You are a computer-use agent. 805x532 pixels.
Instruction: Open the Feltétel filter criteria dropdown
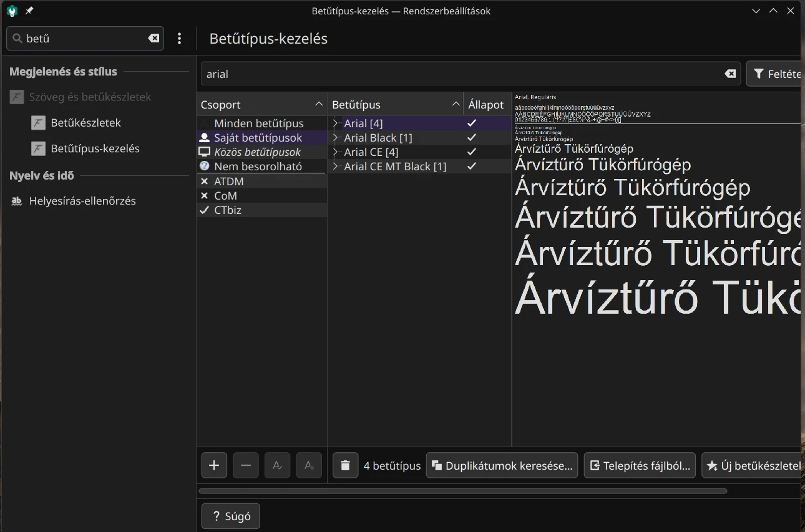(x=774, y=74)
